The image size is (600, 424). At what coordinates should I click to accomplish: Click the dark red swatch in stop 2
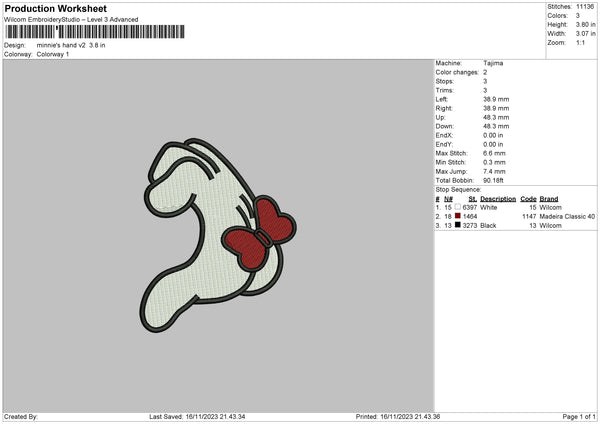click(457, 216)
